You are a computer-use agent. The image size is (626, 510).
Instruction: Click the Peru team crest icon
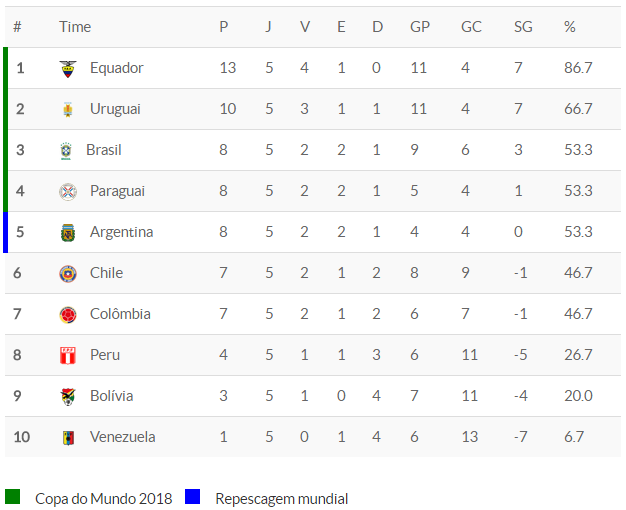coord(67,355)
